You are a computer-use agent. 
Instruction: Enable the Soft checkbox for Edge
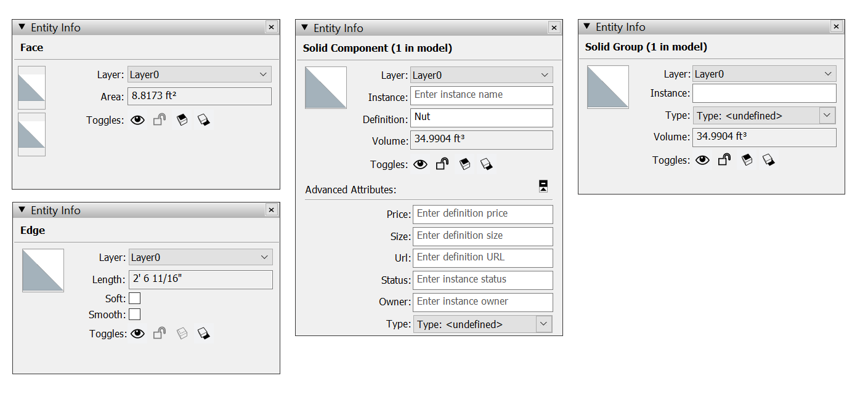(x=134, y=299)
